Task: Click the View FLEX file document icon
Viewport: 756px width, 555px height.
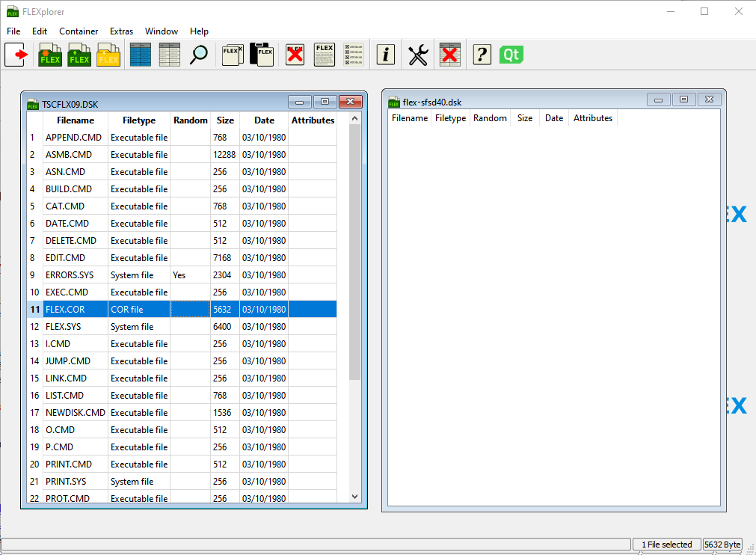Action: pyautogui.click(x=325, y=55)
